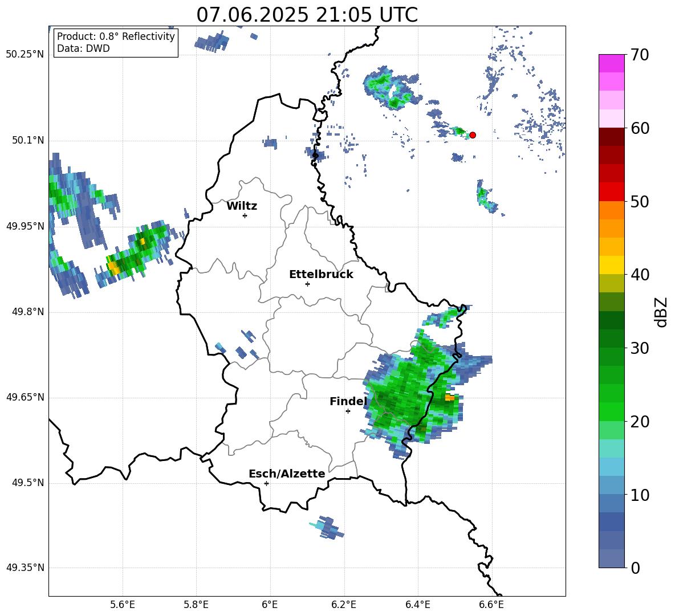
Task: Click the colorbar tick label 30
Action: 640,348
